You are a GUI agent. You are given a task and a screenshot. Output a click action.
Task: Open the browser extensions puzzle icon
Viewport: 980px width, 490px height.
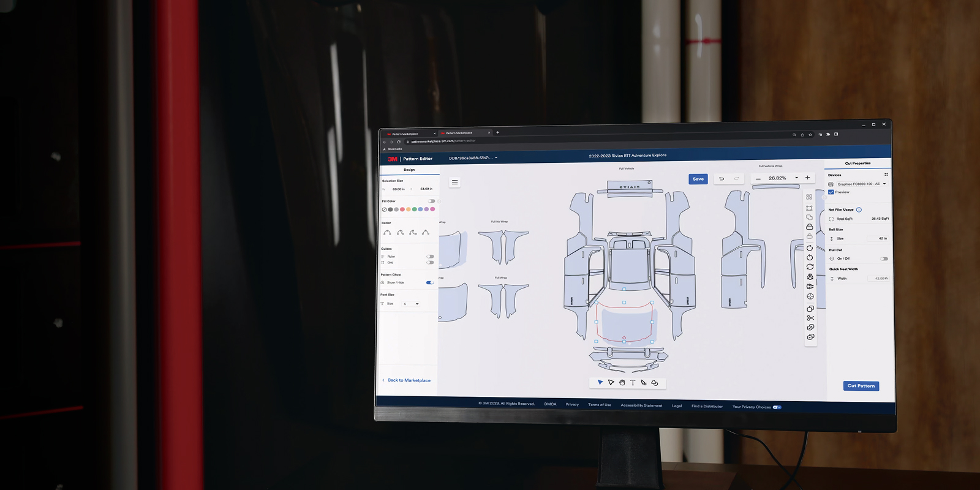[x=828, y=134]
